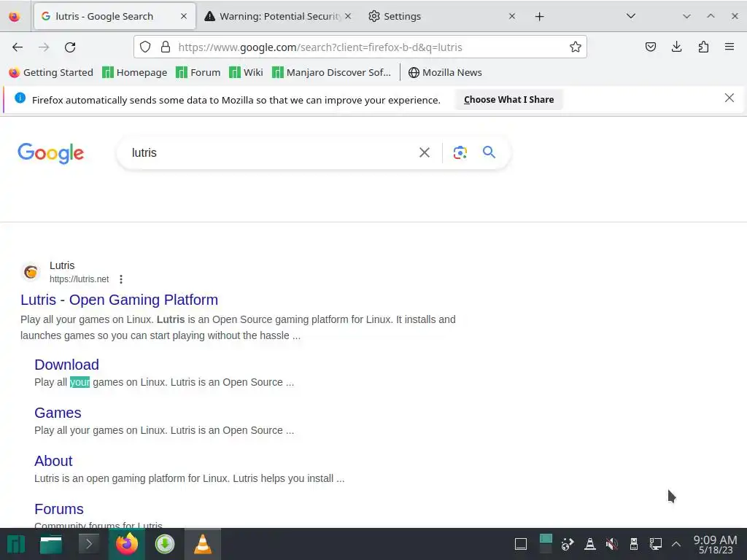Click the Google logo
Viewport: 747px width, 560px height.
point(50,153)
